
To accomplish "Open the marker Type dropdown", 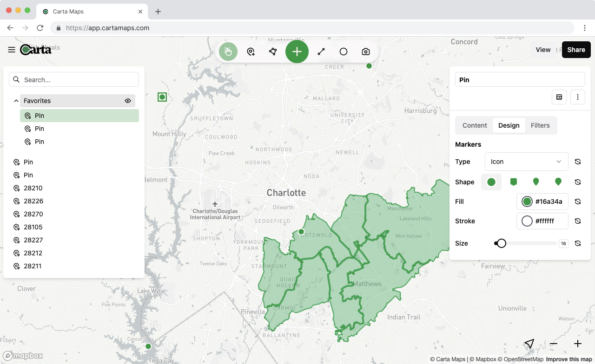I will [x=526, y=162].
